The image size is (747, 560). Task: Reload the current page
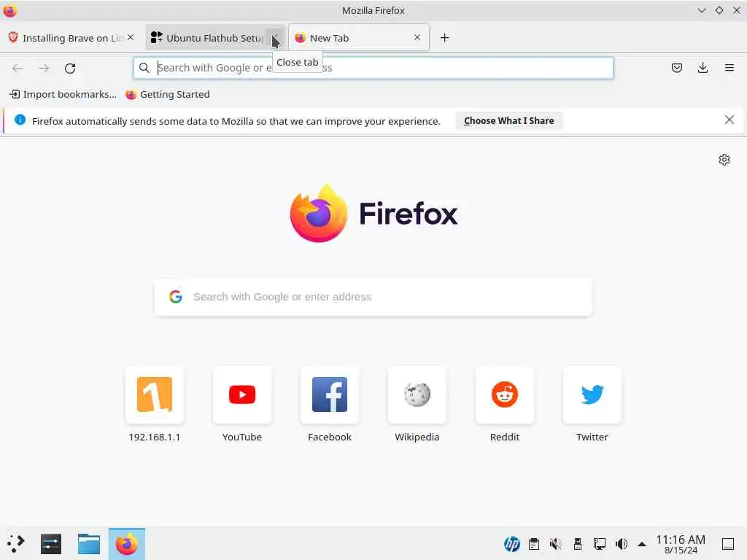tap(70, 68)
